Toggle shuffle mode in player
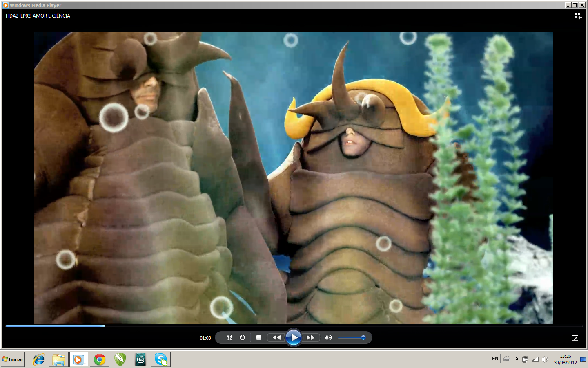Image resolution: width=588 pixels, height=368 pixels. [229, 338]
